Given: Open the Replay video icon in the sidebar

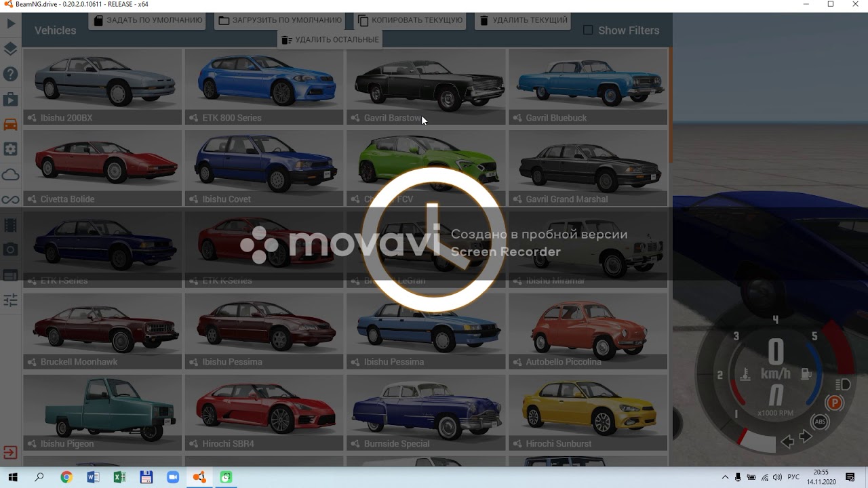Looking at the screenshot, I should [11, 99].
